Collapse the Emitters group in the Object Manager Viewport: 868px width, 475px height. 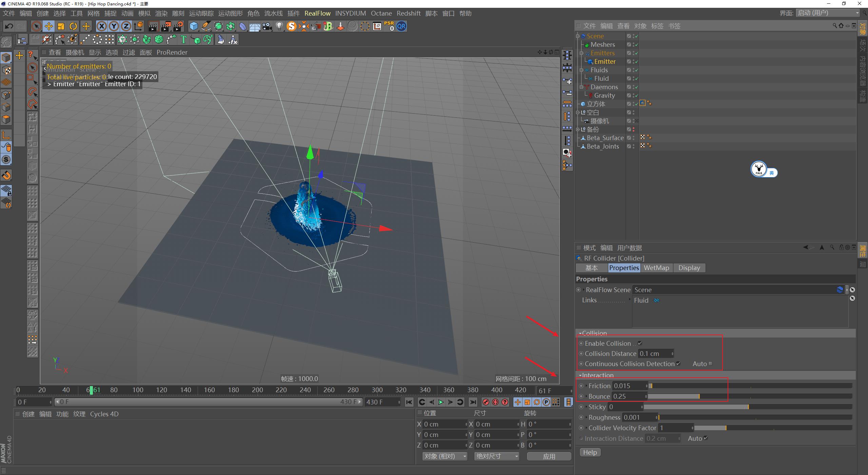pyautogui.click(x=582, y=53)
